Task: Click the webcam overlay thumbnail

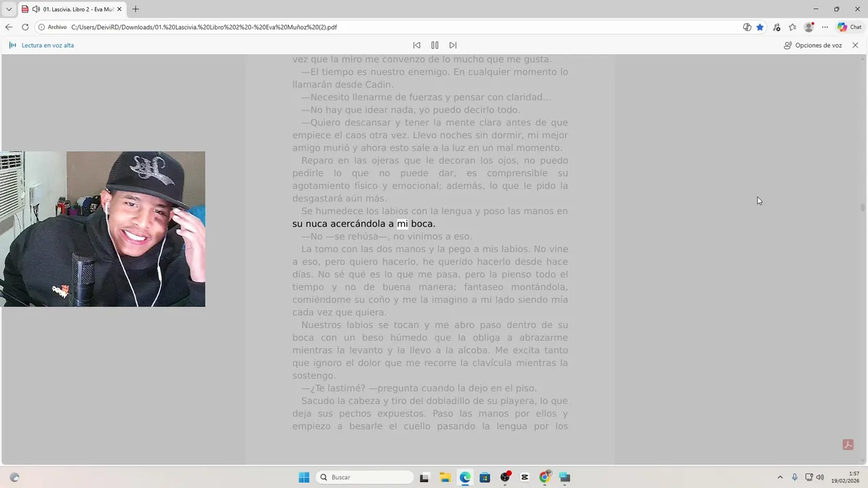Action: [102, 229]
